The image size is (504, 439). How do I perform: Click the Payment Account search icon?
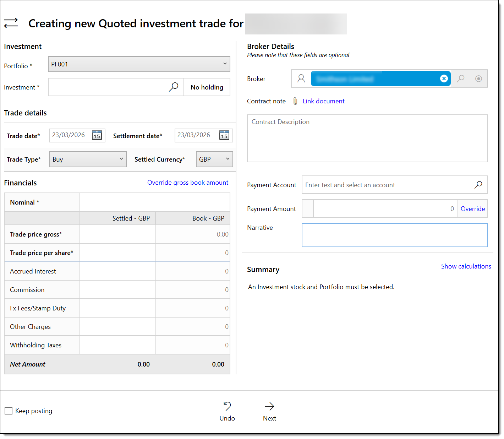click(478, 185)
